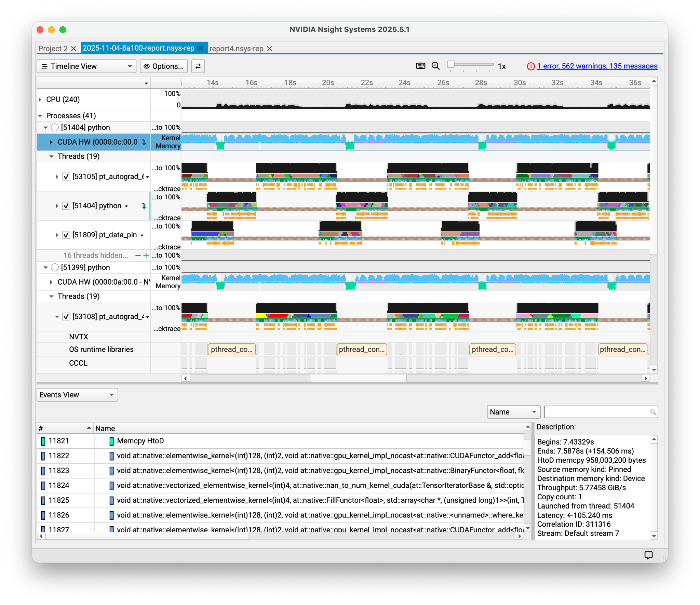
Task: Collapse the [51399] python process
Action: pos(45,267)
